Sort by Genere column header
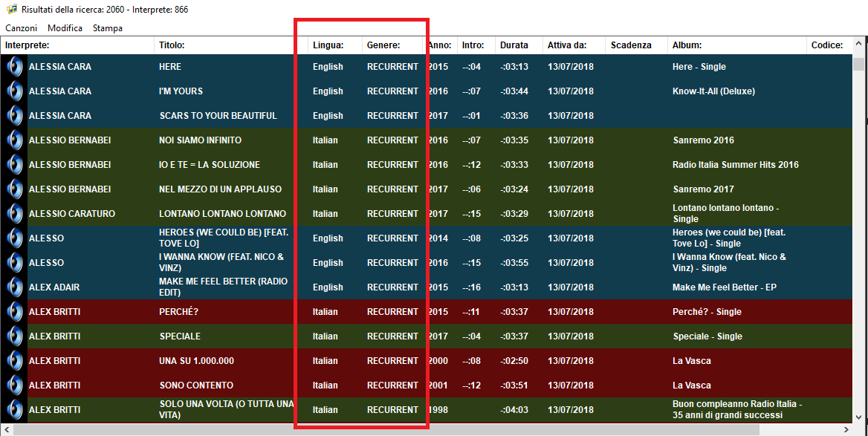The height and width of the screenshot is (436, 868). tap(392, 45)
